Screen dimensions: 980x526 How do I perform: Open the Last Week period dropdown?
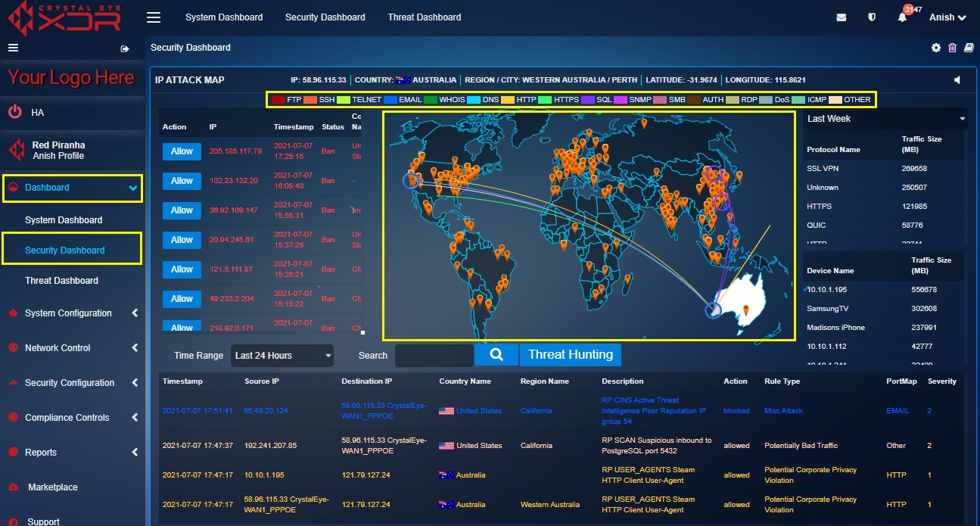click(885, 119)
